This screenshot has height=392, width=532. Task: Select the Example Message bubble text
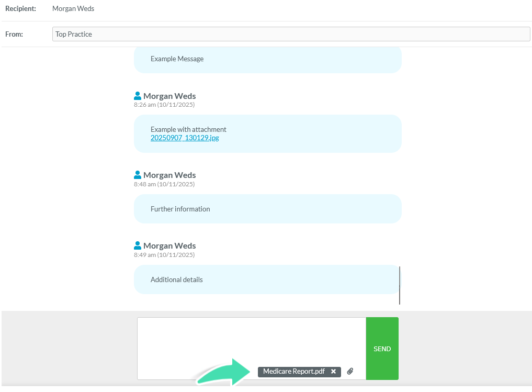coord(177,59)
